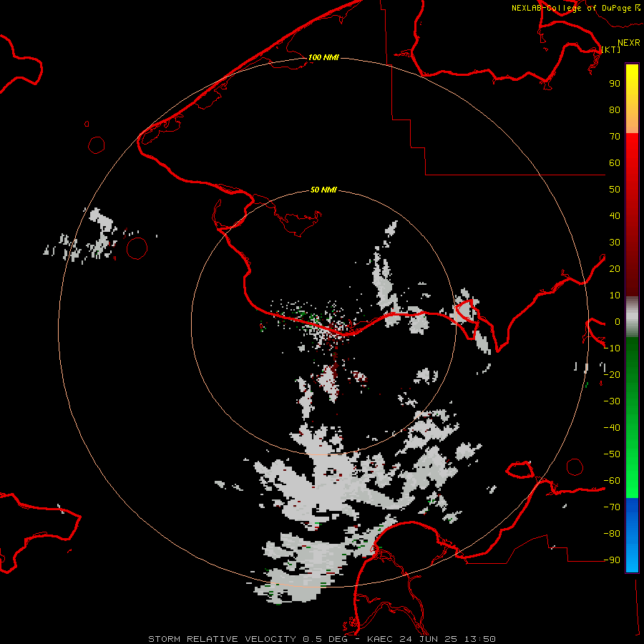Click the blue bottom segment of color bar

(x=632, y=535)
